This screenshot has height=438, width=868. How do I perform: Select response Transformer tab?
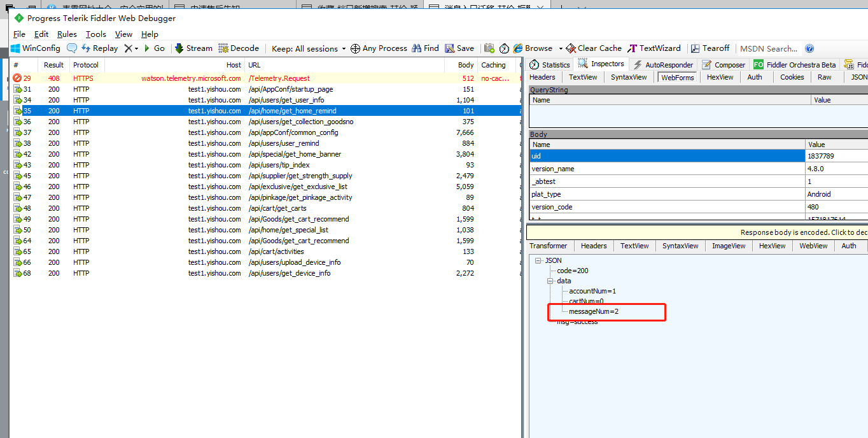549,246
